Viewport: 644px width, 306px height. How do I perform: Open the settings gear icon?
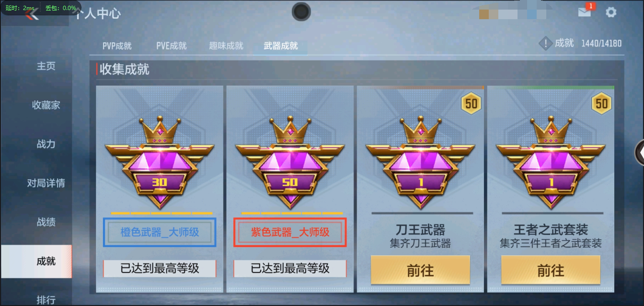click(x=611, y=12)
